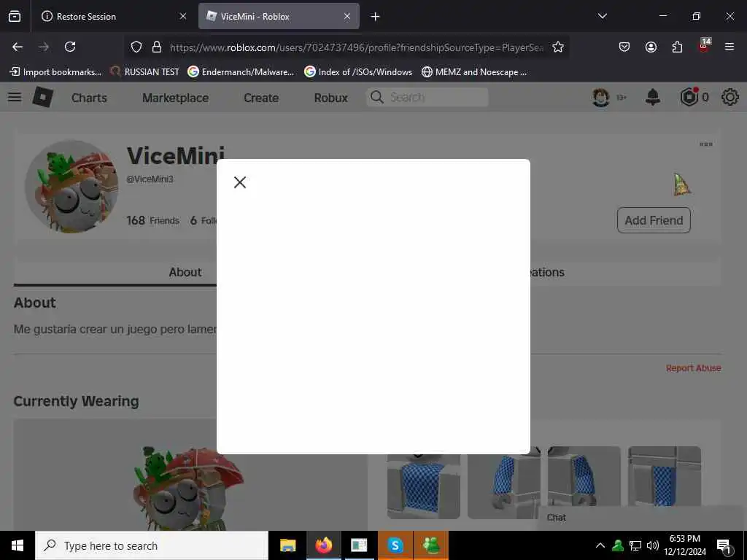The height and width of the screenshot is (560, 747).
Task: Open MEMZ and Noescape bookmark
Action: point(474,72)
